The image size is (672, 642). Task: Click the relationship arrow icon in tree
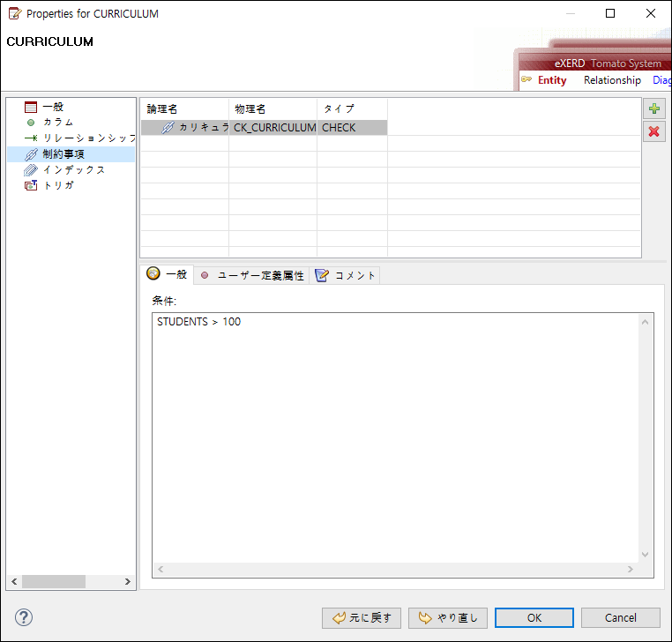31,138
